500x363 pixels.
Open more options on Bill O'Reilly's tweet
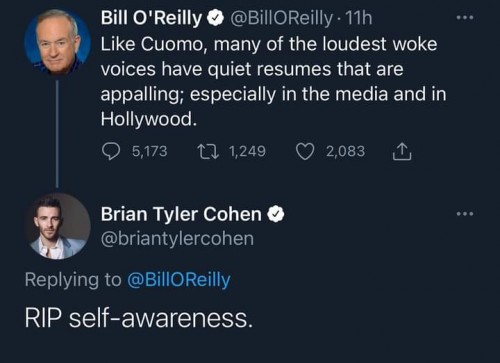(465, 17)
